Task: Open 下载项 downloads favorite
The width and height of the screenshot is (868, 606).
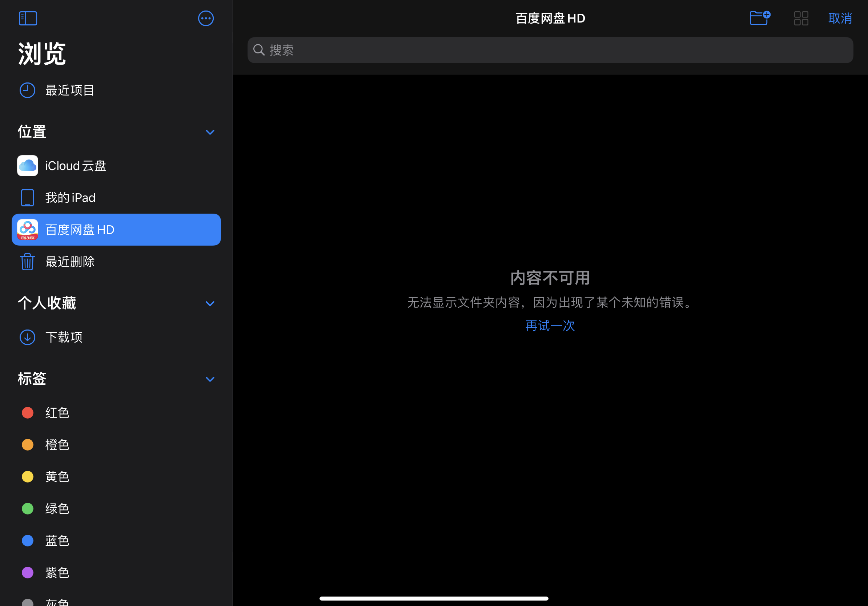Action: click(x=64, y=337)
